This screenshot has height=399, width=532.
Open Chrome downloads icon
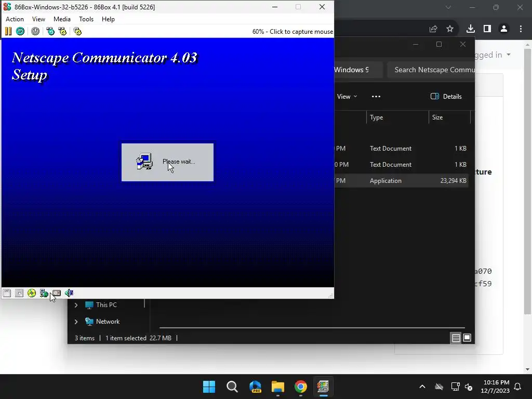(x=471, y=29)
